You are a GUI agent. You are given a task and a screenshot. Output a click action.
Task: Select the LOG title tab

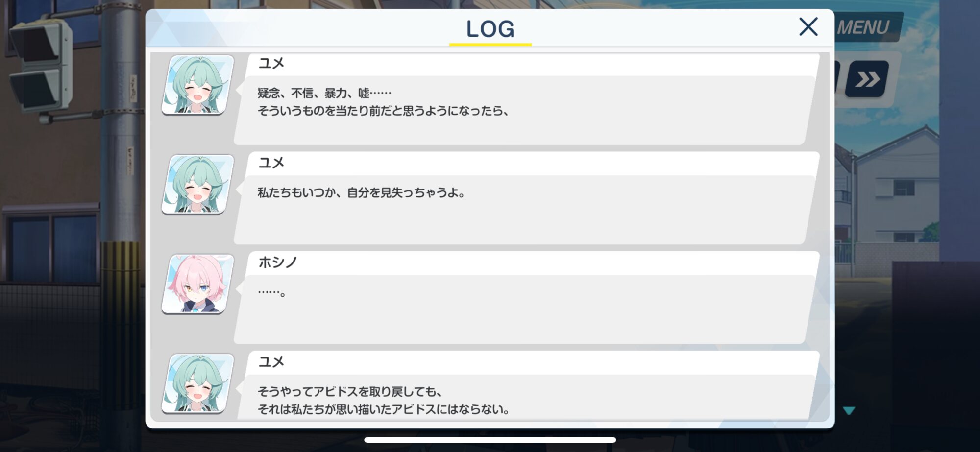(x=490, y=29)
